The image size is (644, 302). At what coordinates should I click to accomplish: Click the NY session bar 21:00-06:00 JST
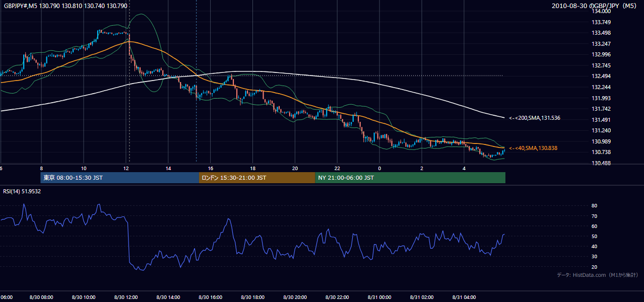pyautogui.click(x=410, y=178)
